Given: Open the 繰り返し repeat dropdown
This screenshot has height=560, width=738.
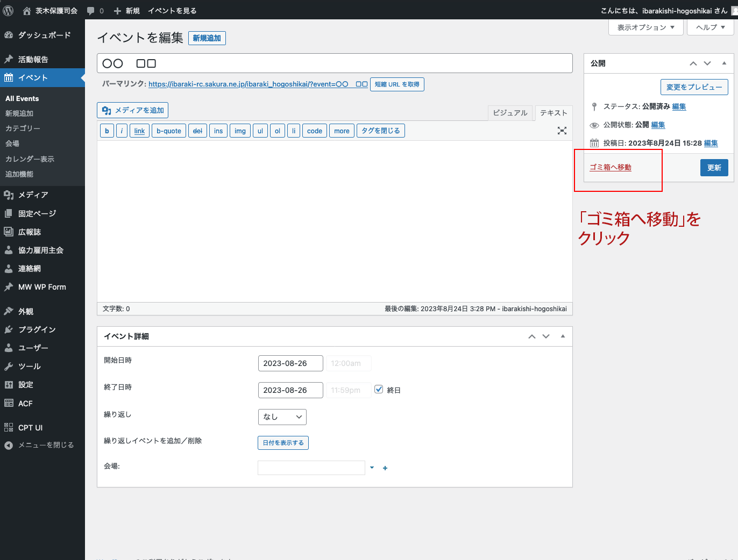Looking at the screenshot, I should pos(282,417).
